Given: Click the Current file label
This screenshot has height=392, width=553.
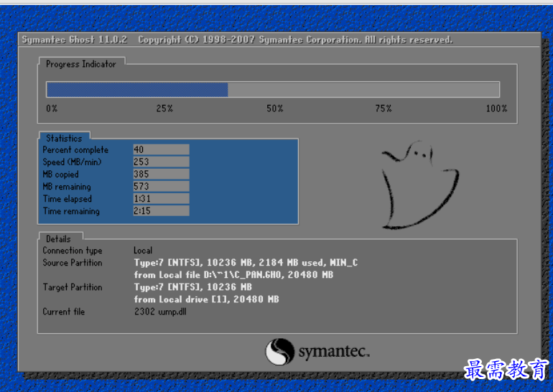Looking at the screenshot, I should [63, 312].
